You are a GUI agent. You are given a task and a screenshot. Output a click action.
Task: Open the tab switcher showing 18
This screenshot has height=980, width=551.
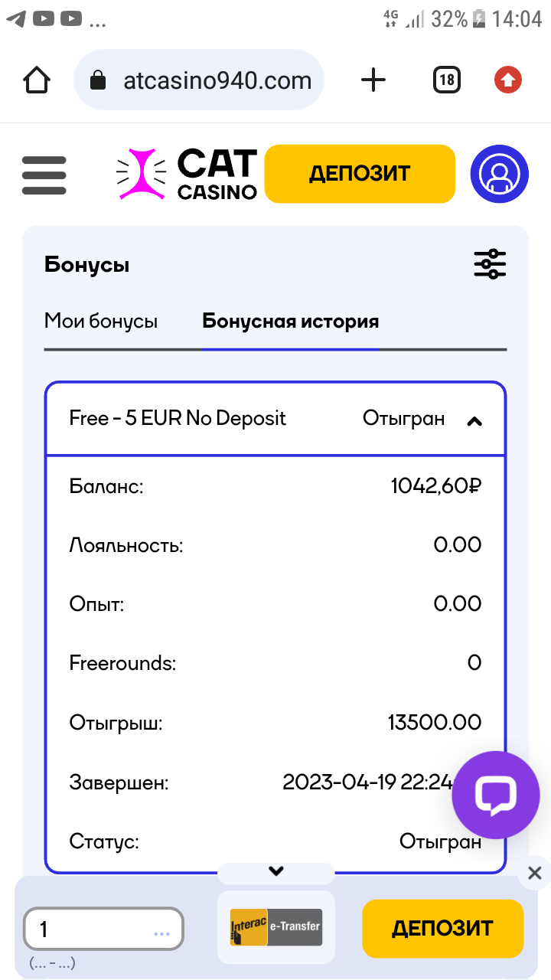coord(447,80)
